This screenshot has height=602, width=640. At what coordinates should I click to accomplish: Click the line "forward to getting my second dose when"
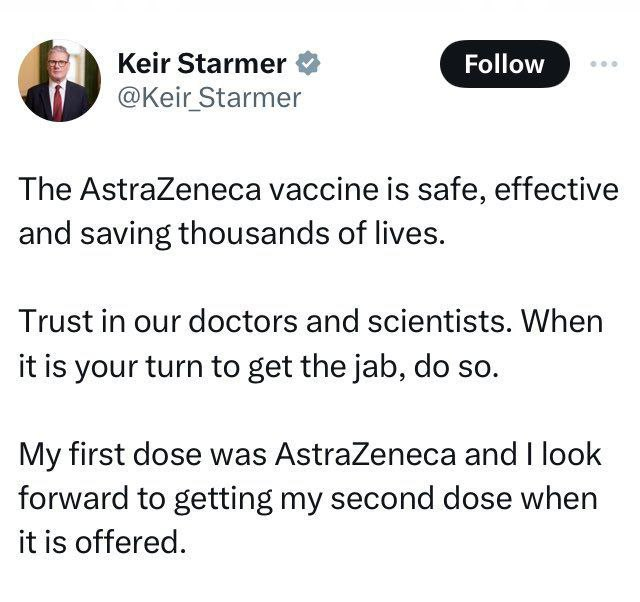coord(307,497)
